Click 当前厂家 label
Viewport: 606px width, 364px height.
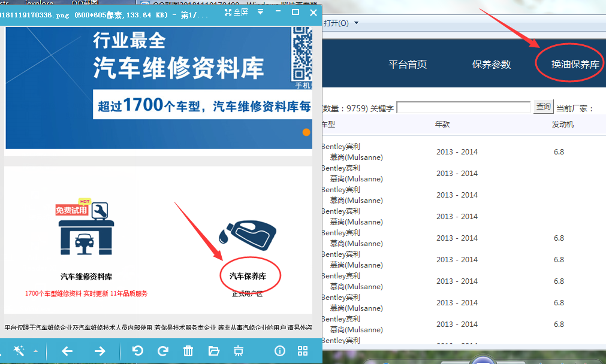tap(574, 108)
